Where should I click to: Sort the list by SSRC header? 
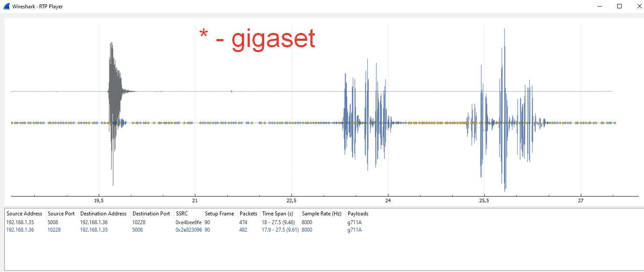coord(182,214)
